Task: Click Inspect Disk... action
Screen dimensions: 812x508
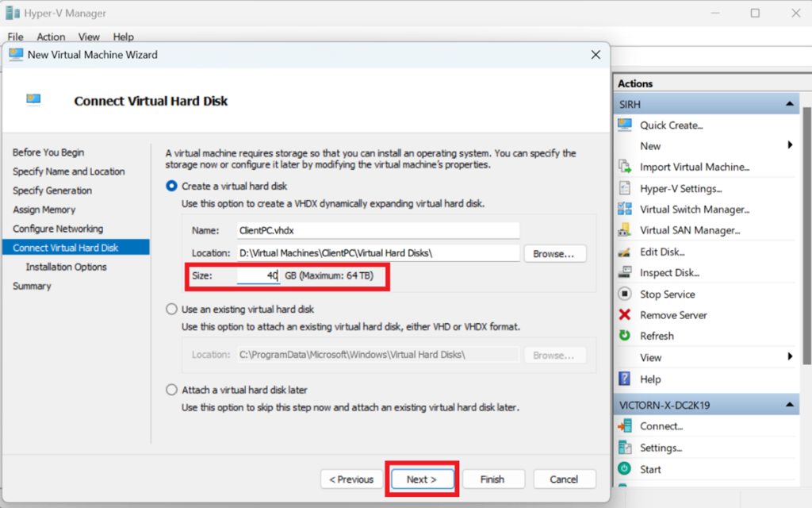Action: pos(669,273)
